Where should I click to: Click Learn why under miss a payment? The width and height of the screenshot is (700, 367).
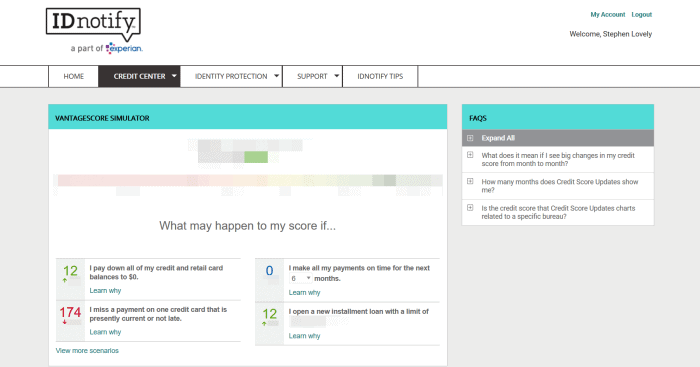(105, 332)
